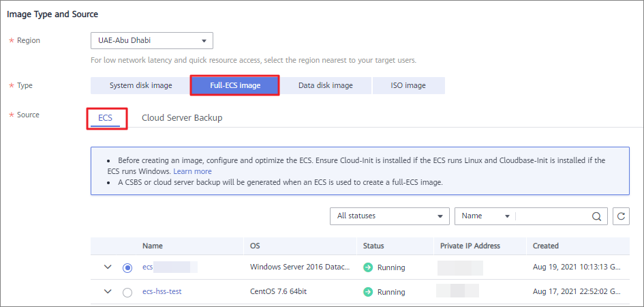Click the search magnifier icon

click(596, 216)
